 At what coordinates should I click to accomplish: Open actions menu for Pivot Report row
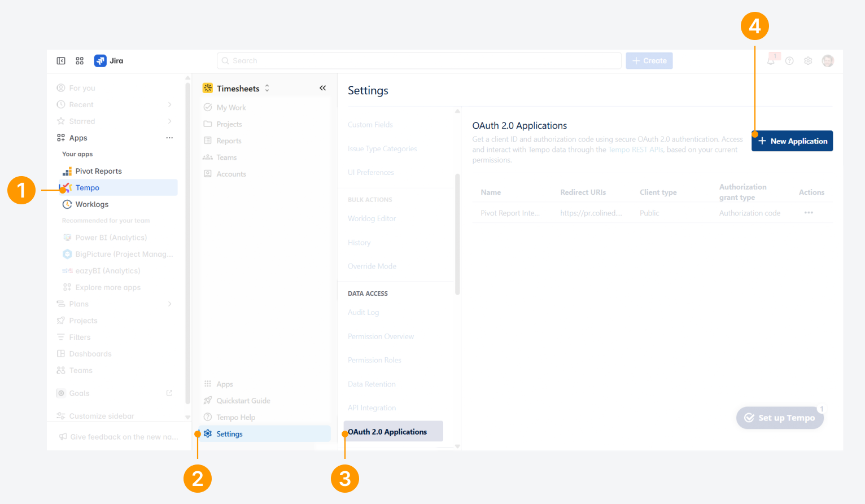809,213
